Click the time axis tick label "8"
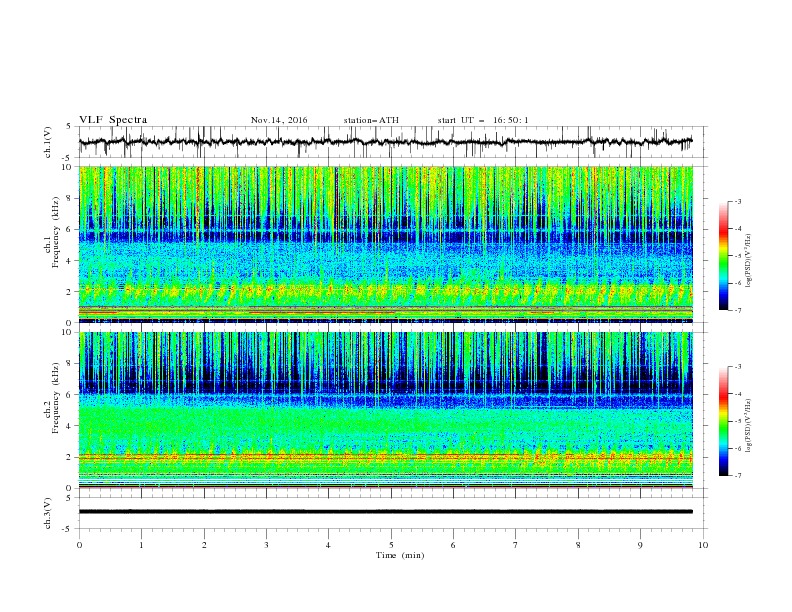The image size is (792, 612). pos(578,545)
